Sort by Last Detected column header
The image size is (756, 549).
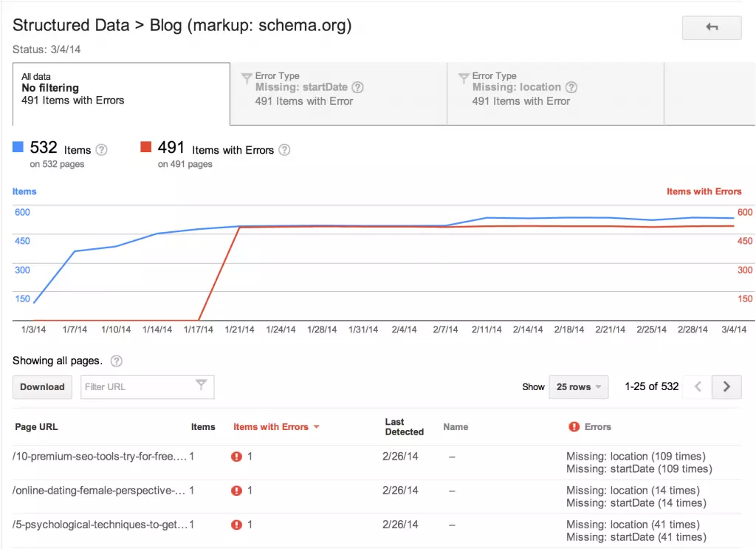tap(404, 427)
